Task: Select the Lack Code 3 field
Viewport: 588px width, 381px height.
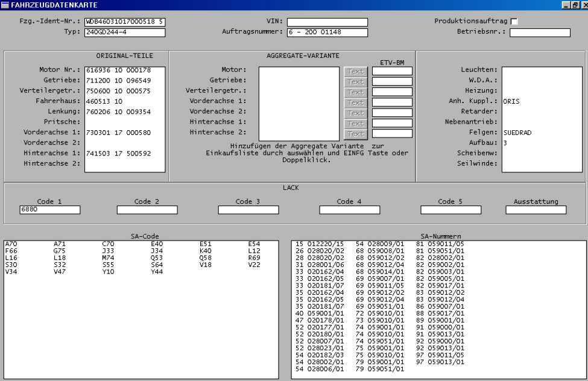Action: point(248,210)
